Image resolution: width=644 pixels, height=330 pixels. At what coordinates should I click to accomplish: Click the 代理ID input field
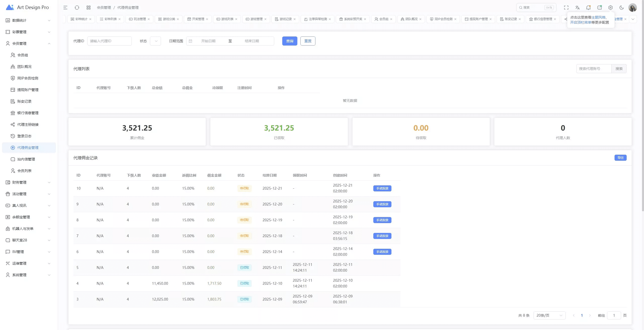pos(109,41)
